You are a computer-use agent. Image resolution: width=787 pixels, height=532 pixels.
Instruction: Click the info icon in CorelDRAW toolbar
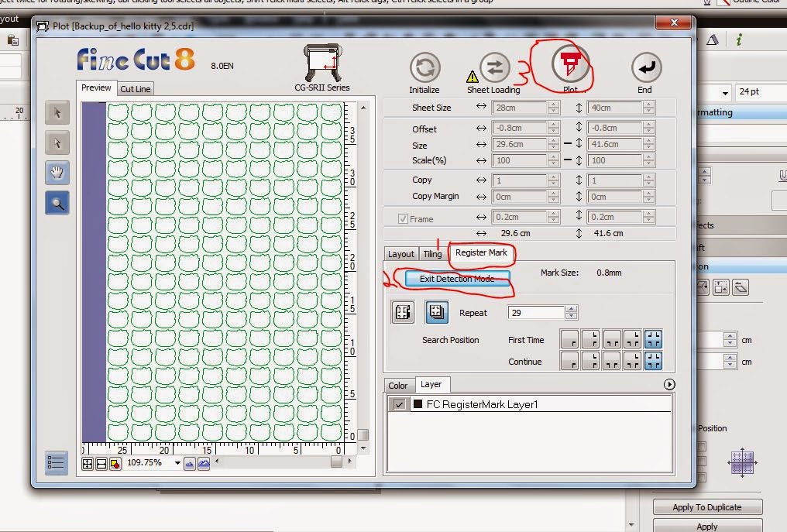click(x=738, y=39)
